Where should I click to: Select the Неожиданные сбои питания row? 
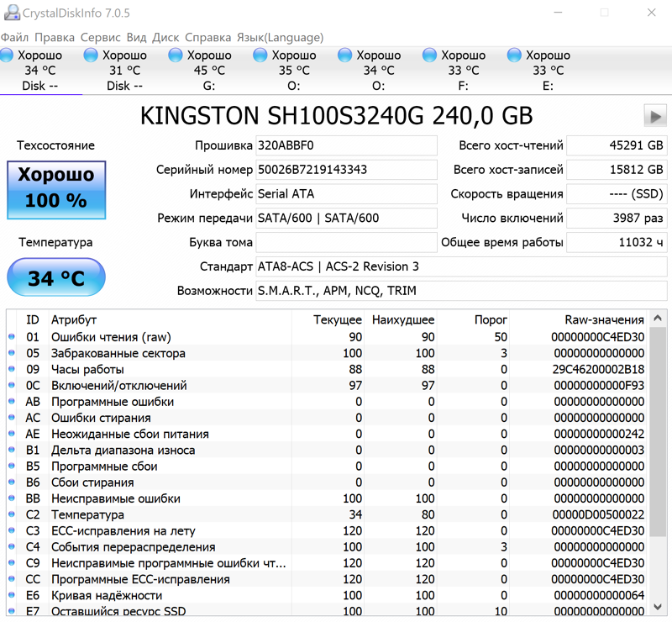click(x=328, y=434)
